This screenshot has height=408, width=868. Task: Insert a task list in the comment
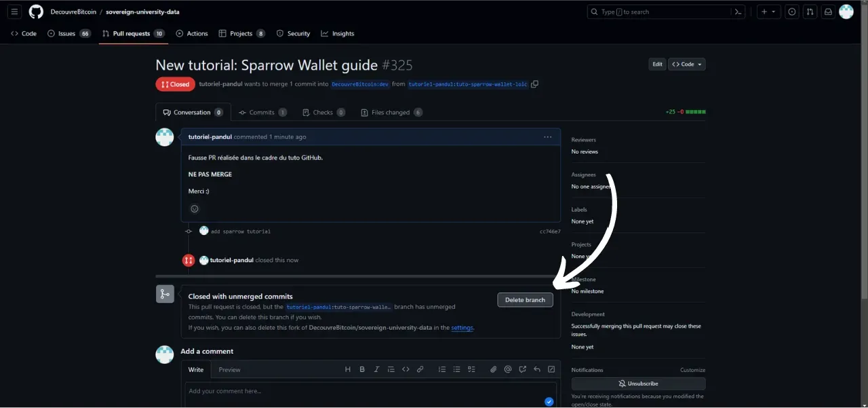pyautogui.click(x=471, y=369)
